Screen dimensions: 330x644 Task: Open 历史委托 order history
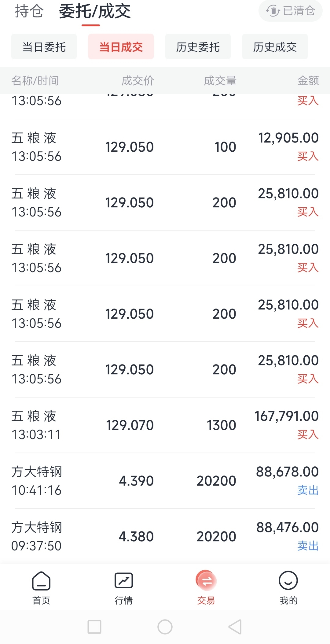pyautogui.click(x=198, y=47)
